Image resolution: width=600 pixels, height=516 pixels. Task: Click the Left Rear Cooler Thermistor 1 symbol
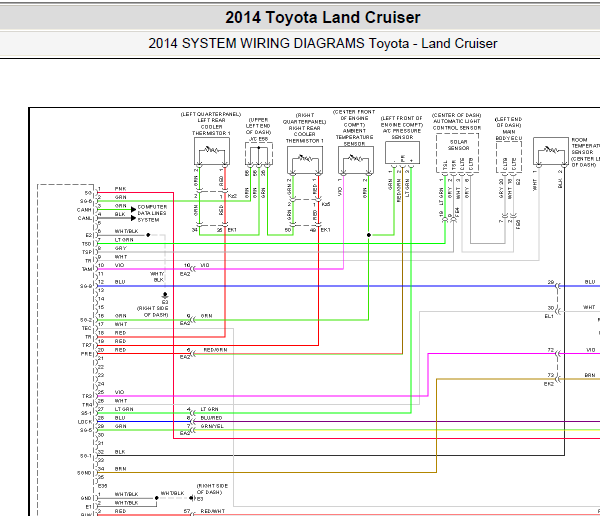pyautogui.click(x=212, y=151)
